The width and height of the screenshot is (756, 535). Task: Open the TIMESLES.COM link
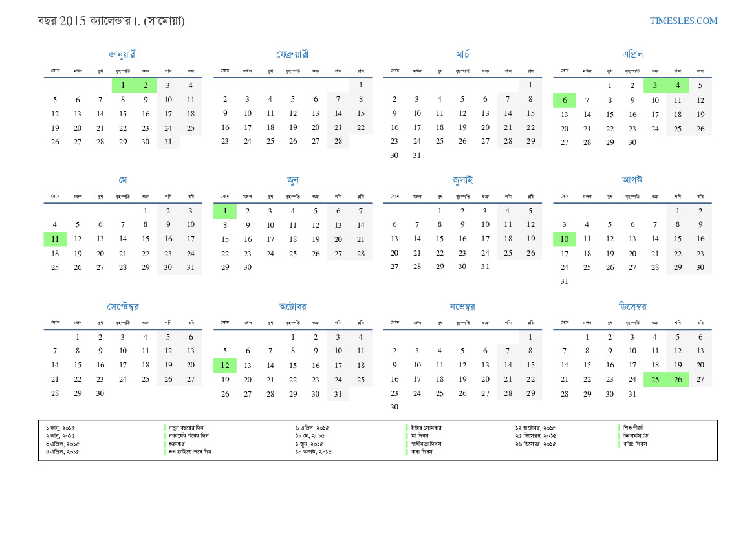683,21
